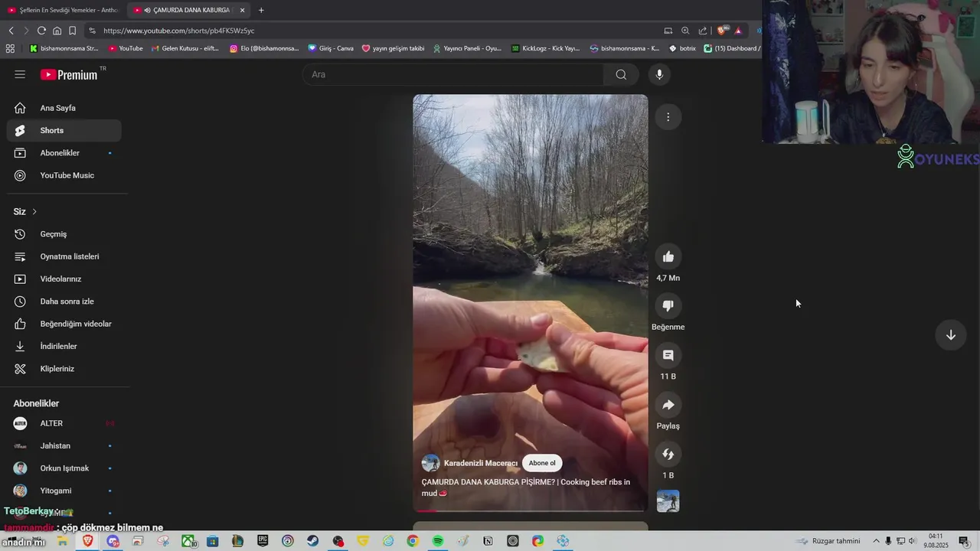Click the YouTube Premium logo

[x=69, y=74]
